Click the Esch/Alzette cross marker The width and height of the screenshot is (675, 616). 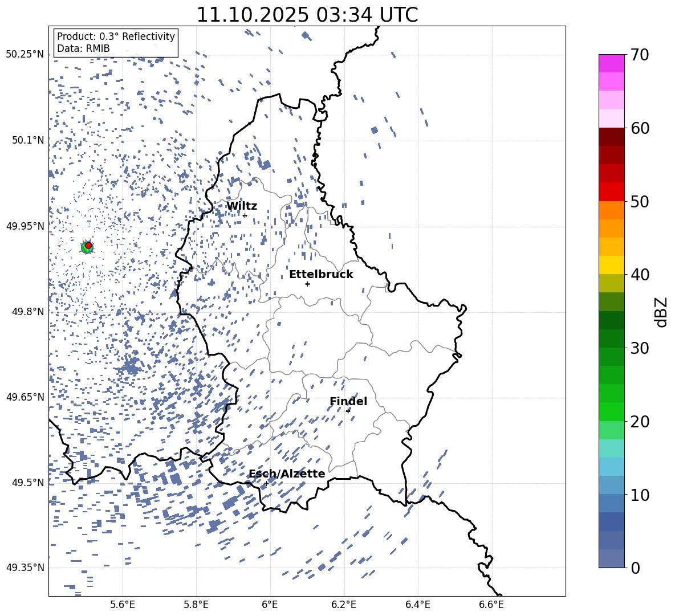(x=266, y=483)
